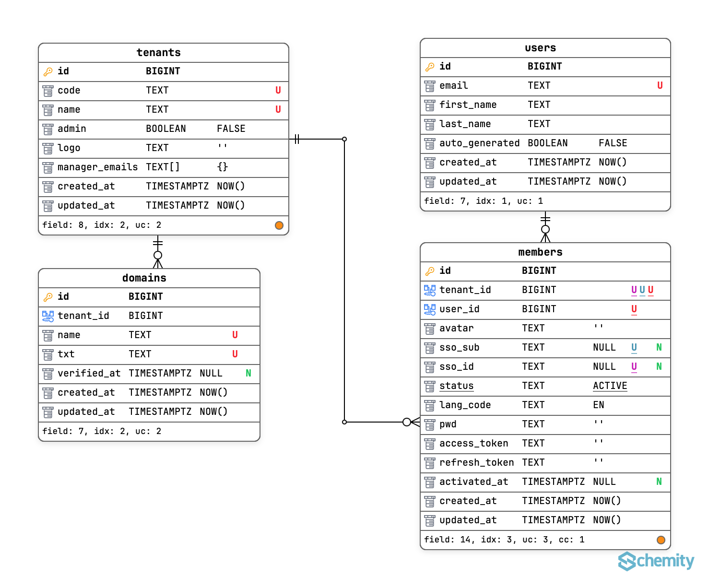Click the primary key icon in domains table
709x588 pixels.
[48, 297]
